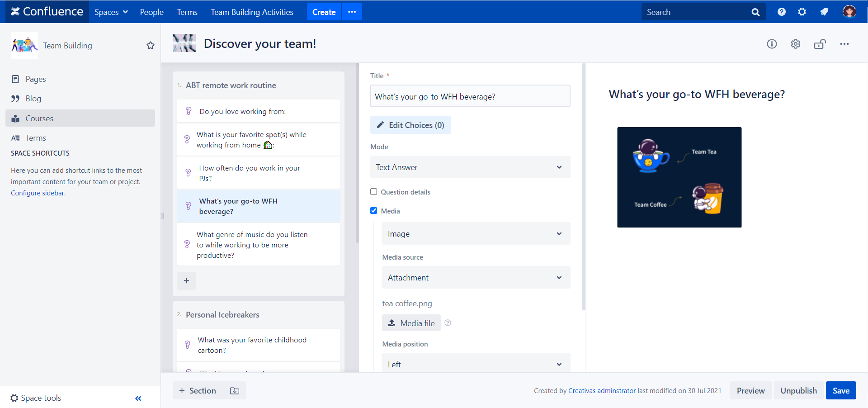
Task: Open the Spaces menu
Action: tap(111, 12)
